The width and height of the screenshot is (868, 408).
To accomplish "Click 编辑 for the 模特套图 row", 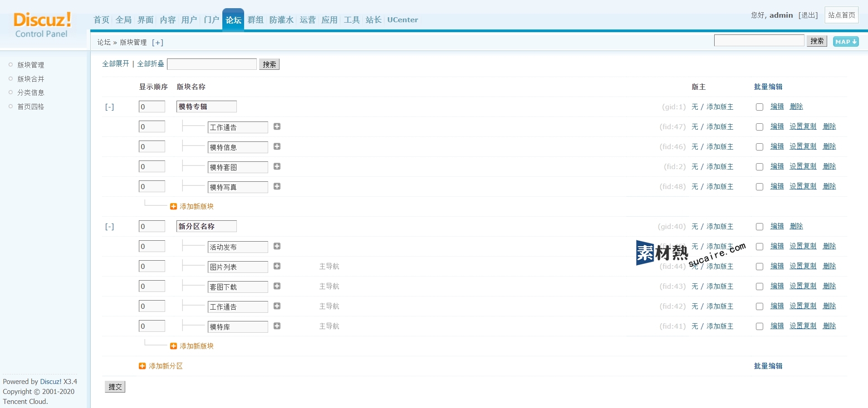I will [777, 166].
